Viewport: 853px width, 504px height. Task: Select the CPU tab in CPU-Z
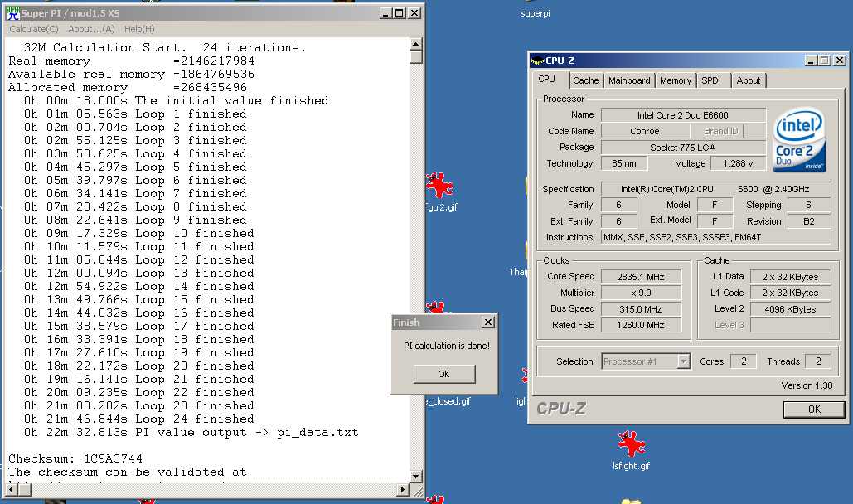tap(547, 79)
